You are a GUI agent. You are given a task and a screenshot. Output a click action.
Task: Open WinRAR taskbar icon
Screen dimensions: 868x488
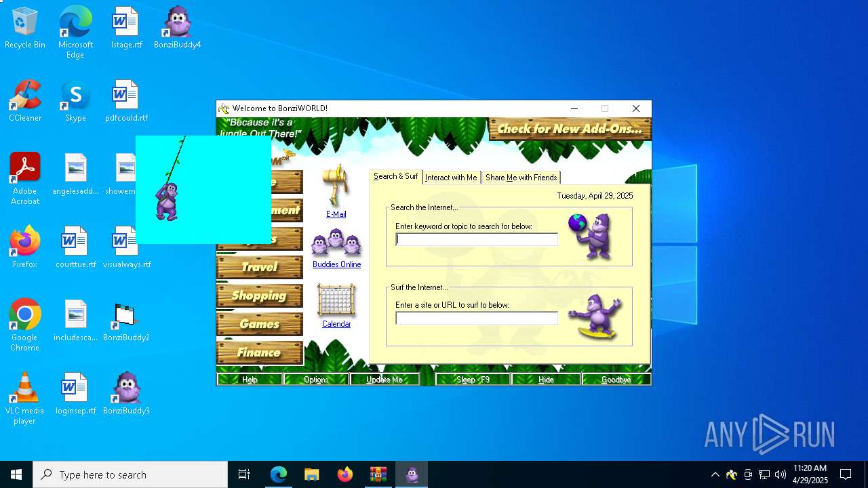pyautogui.click(x=378, y=474)
